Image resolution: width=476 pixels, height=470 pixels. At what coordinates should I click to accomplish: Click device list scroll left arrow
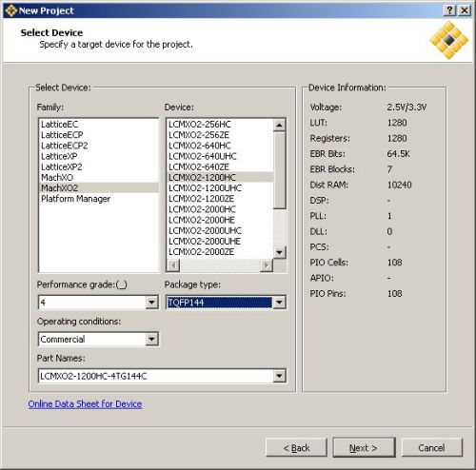click(x=173, y=265)
